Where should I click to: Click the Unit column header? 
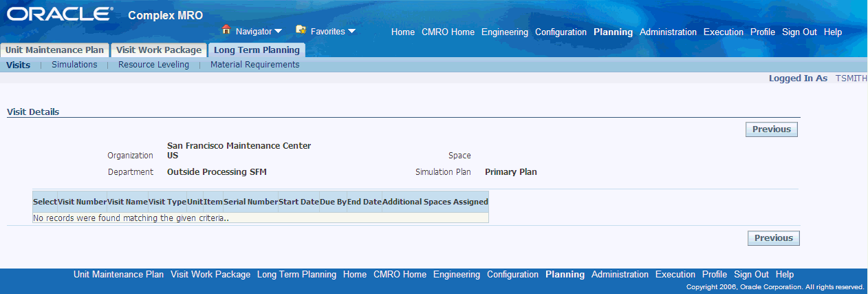point(195,202)
